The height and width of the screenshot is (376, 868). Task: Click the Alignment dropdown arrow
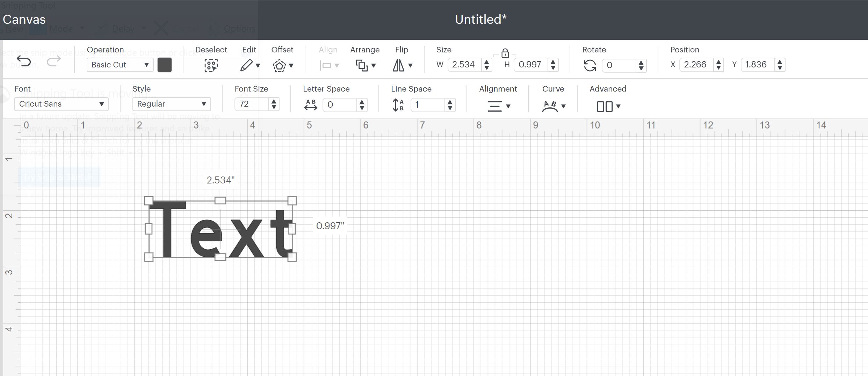pyautogui.click(x=508, y=107)
